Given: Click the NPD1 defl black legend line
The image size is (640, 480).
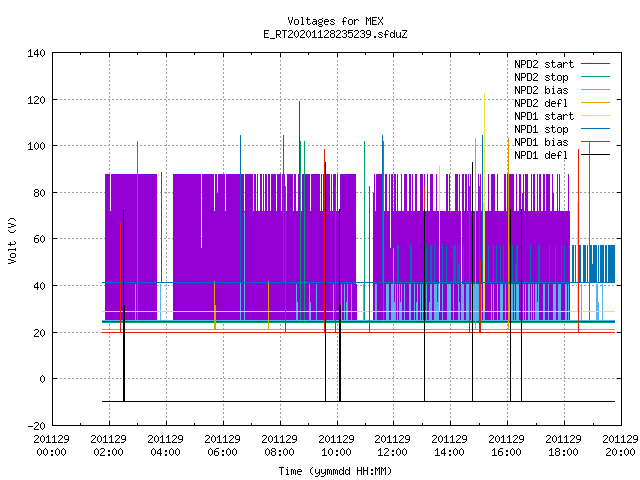Looking at the screenshot, I should point(595,155).
